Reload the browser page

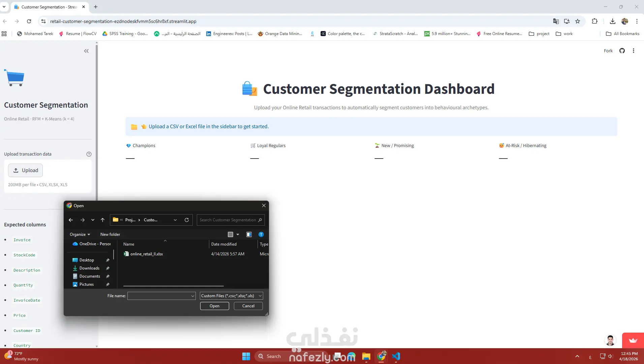[x=29, y=21]
